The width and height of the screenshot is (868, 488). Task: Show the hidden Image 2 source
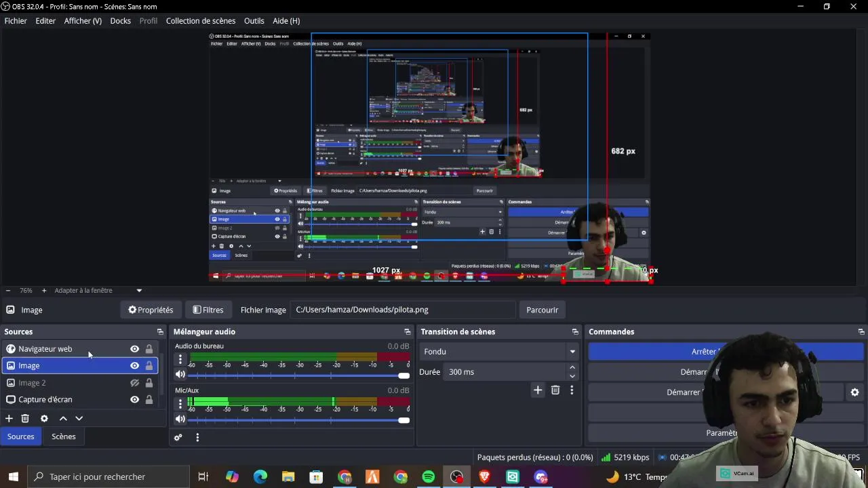(134, 383)
